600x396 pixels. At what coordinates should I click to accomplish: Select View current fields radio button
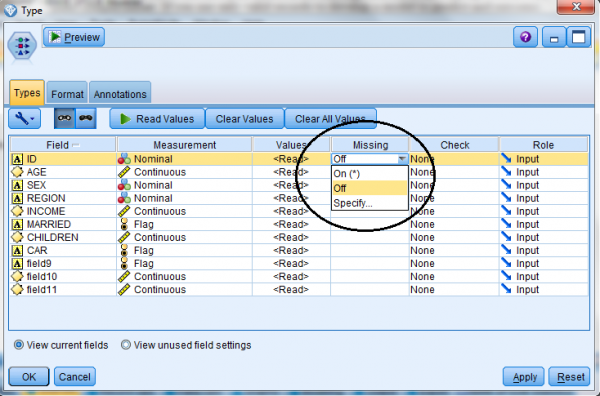(18, 345)
